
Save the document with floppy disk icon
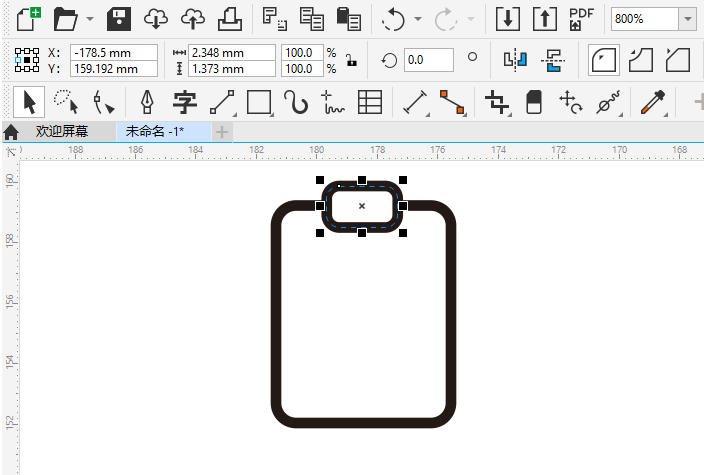(119, 18)
